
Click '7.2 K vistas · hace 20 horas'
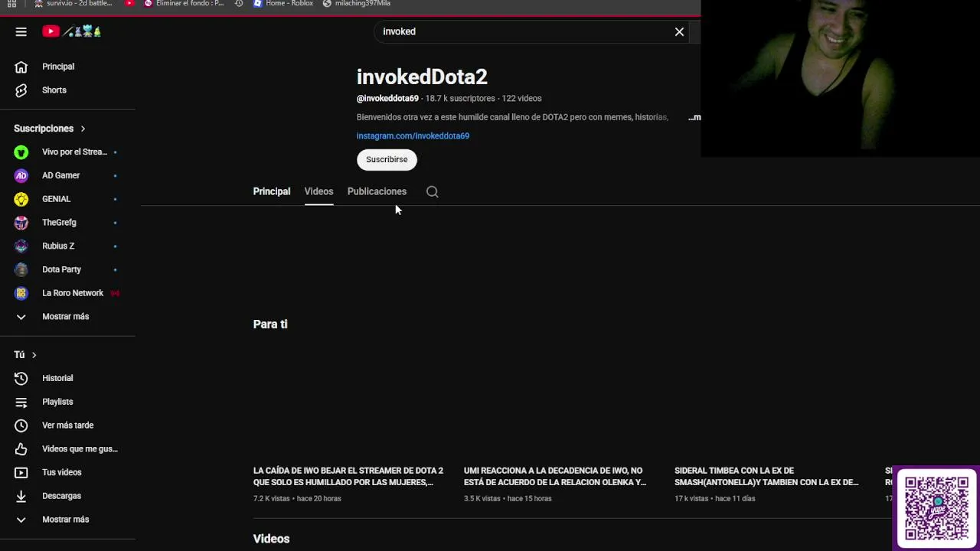(297, 498)
